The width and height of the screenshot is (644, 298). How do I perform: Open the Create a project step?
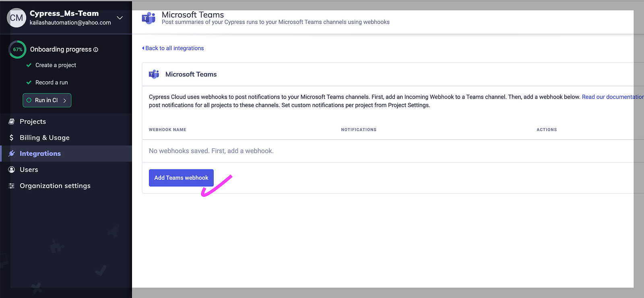click(x=56, y=65)
